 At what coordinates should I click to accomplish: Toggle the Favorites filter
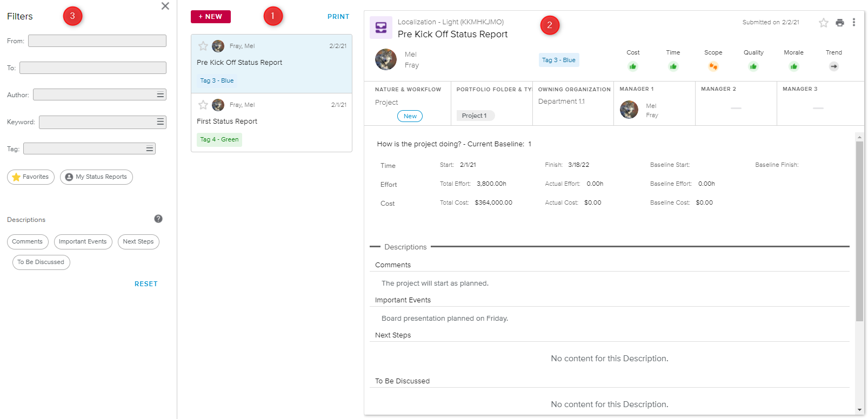(x=31, y=177)
